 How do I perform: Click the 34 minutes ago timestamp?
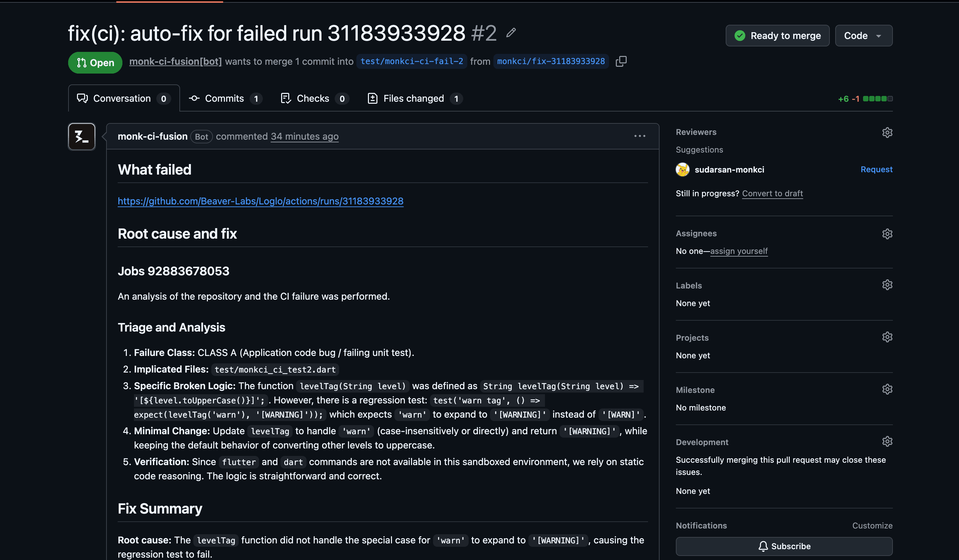pyautogui.click(x=305, y=136)
